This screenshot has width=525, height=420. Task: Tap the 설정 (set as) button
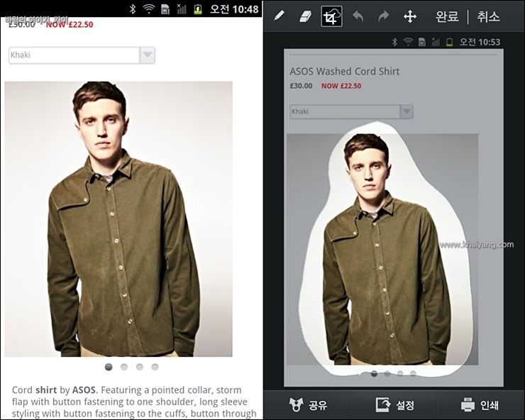click(x=395, y=405)
